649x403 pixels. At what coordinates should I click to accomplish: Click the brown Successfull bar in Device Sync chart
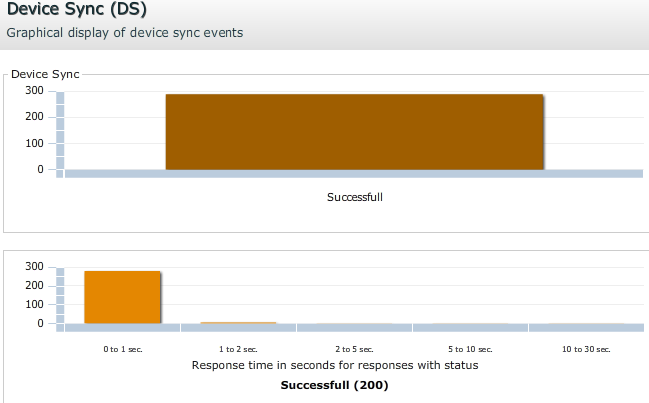point(354,132)
